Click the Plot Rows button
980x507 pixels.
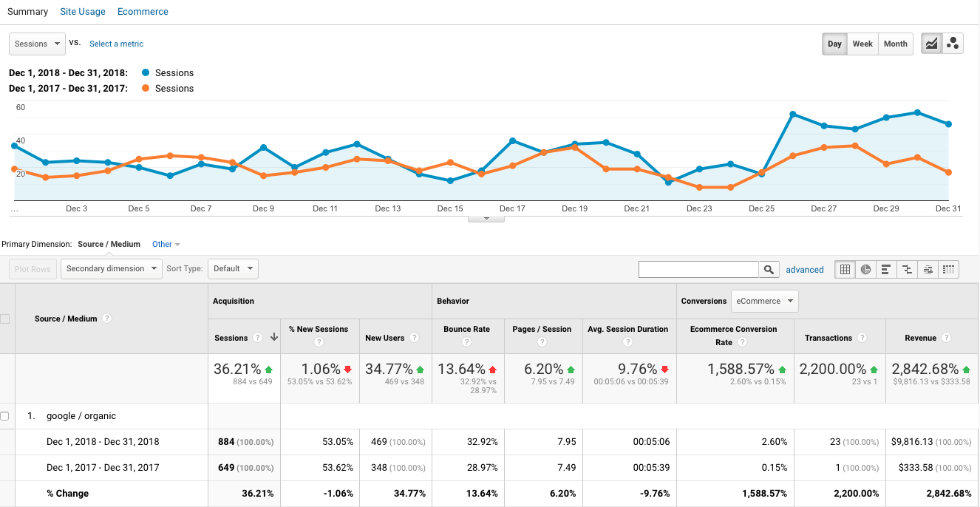[x=33, y=269]
